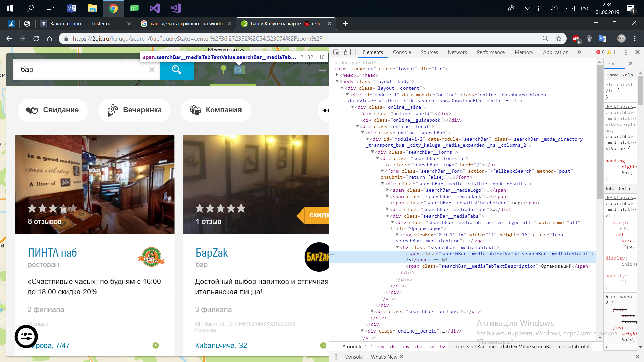Open the Application tab

(556, 52)
